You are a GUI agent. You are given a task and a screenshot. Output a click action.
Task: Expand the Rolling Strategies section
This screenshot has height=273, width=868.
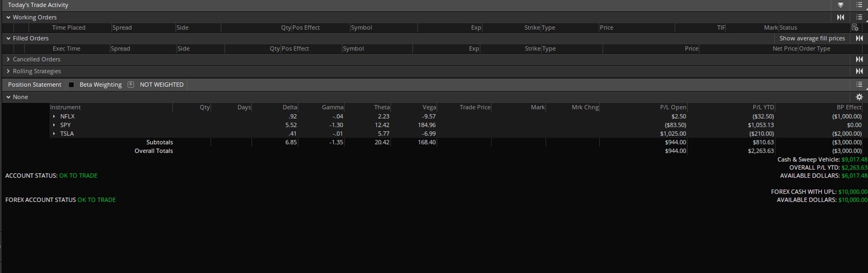click(8, 71)
